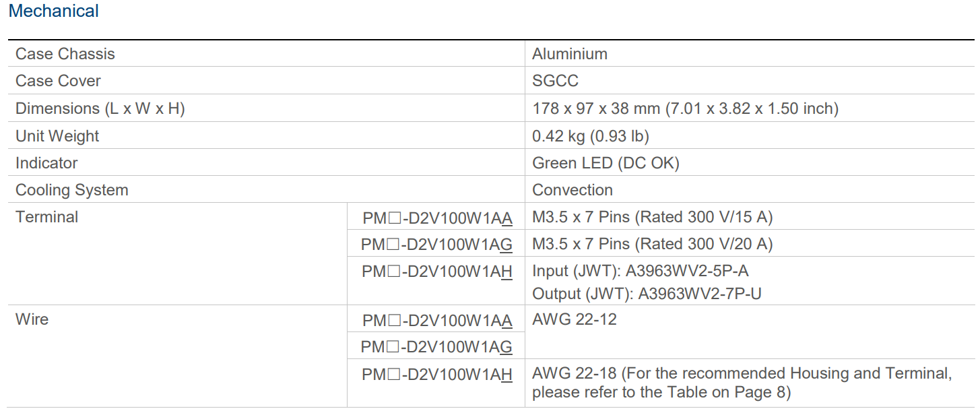Select the Case Chassis row label
The image size is (980, 413).
click(x=65, y=54)
